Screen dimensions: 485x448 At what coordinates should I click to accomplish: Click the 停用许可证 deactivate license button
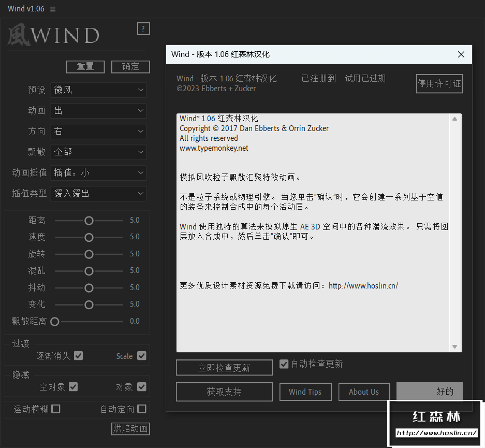coord(439,83)
